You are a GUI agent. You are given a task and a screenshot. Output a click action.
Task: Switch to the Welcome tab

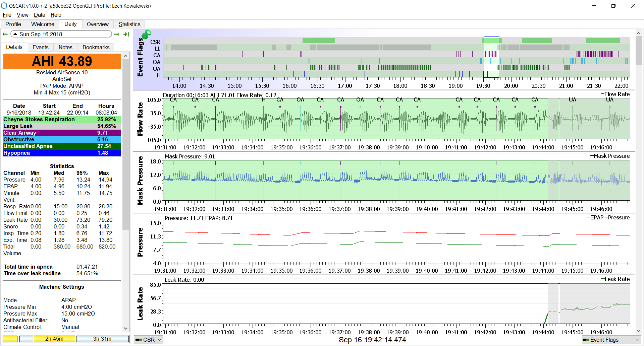point(43,24)
